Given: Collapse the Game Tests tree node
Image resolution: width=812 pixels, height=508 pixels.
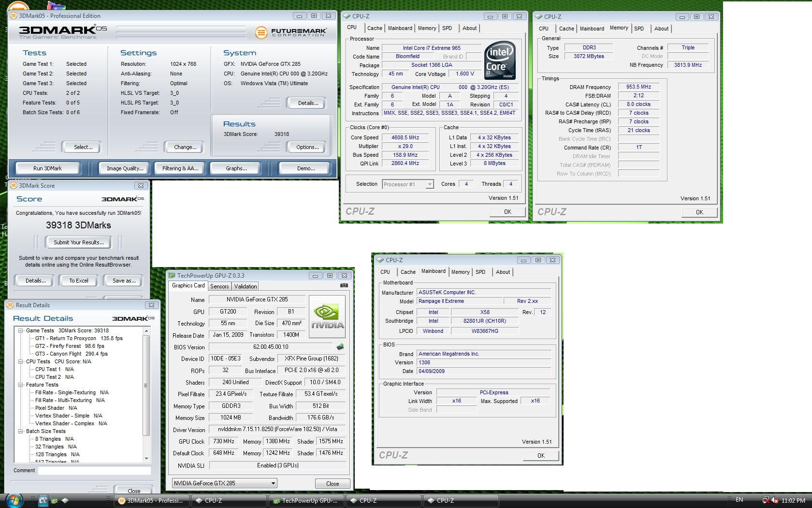Looking at the screenshot, I should click(x=21, y=331).
